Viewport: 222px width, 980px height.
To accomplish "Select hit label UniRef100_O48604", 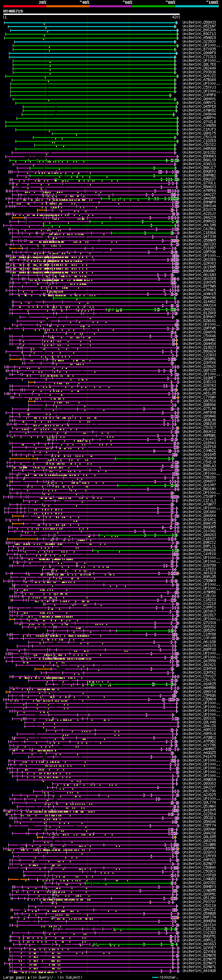I will pos(199,114).
